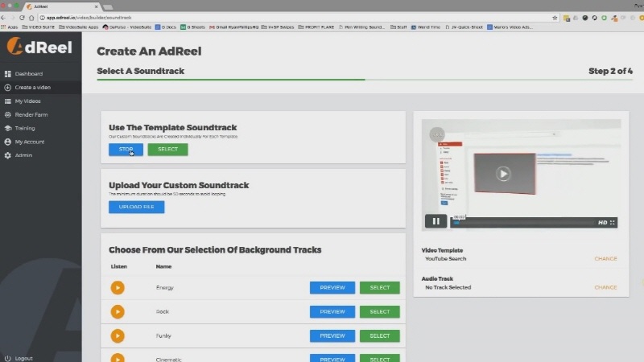Click the Logout link
This screenshot has height=362, width=644.
pos(23,358)
